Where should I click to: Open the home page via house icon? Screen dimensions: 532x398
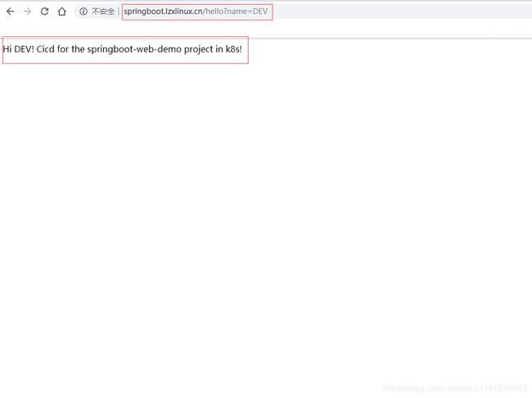point(61,11)
